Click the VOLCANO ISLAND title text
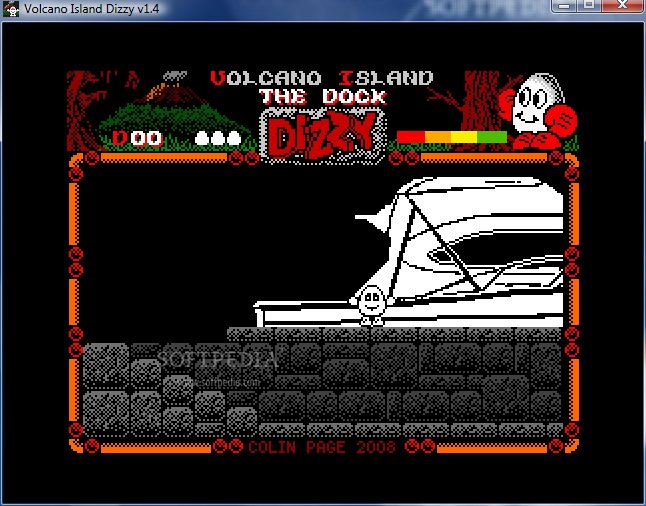The image size is (646, 506). (322, 78)
